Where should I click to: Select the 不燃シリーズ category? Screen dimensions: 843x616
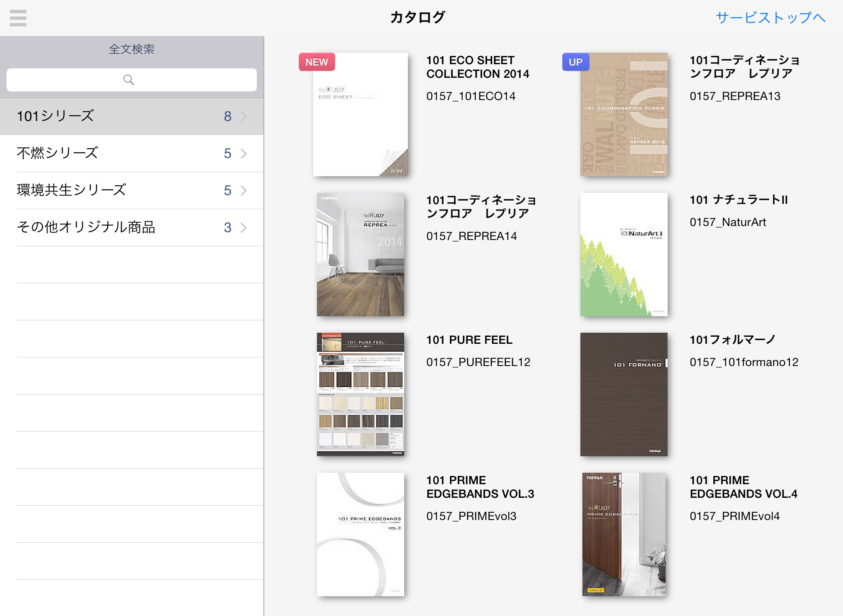click(132, 153)
